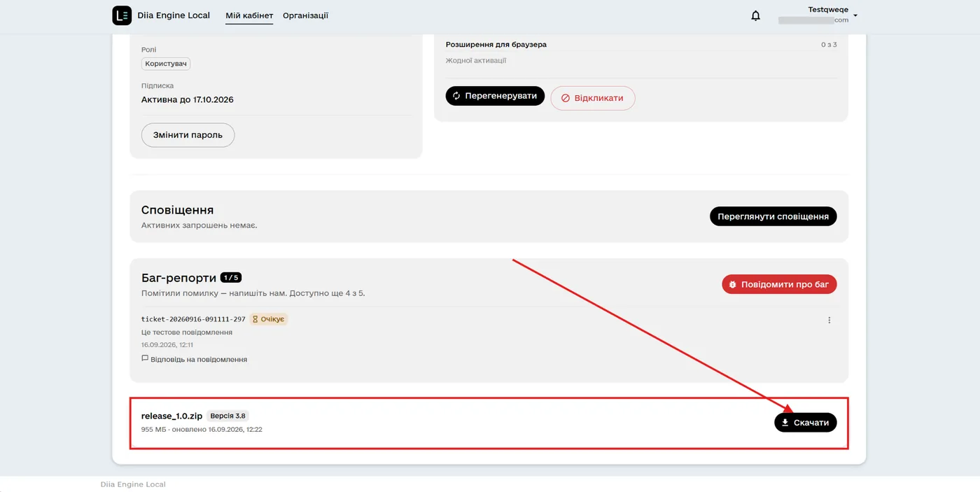Click the Відкликати button
Viewport: 980px width, 492px height.
[x=593, y=98]
